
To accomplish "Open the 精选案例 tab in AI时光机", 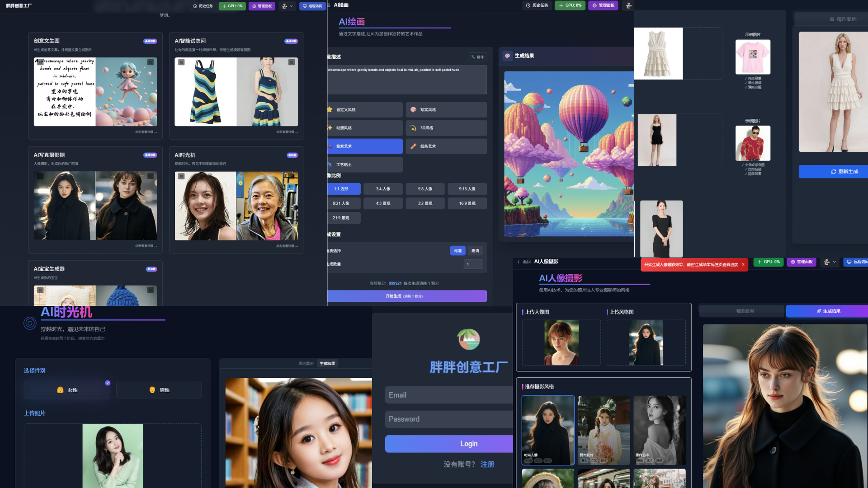I will pyautogui.click(x=306, y=363).
